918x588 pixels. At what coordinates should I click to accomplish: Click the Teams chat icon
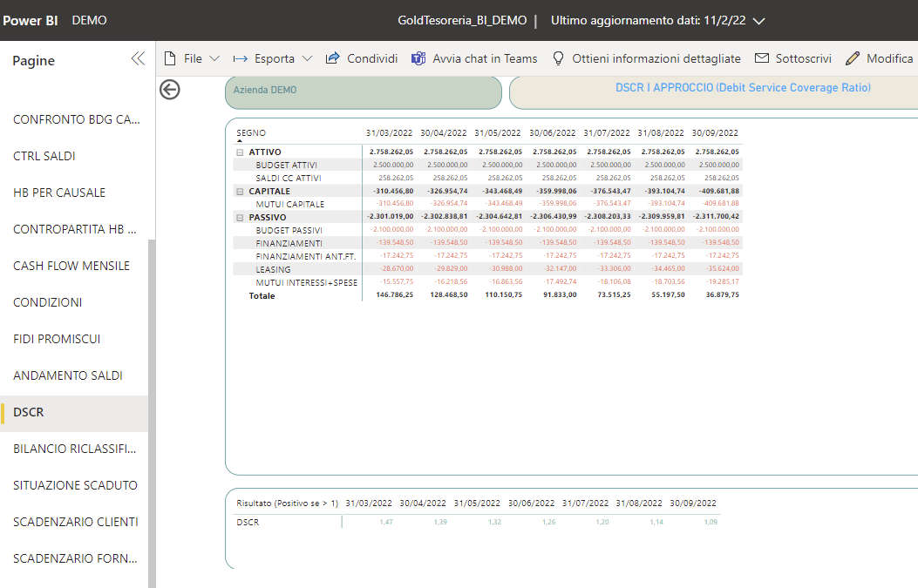418,58
